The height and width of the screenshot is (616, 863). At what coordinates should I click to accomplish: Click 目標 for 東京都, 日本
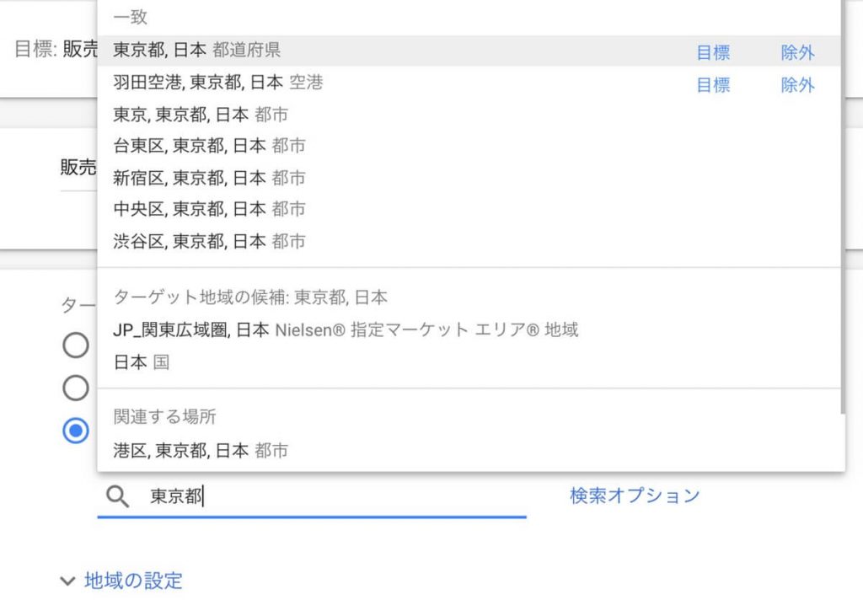(x=713, y=52)
